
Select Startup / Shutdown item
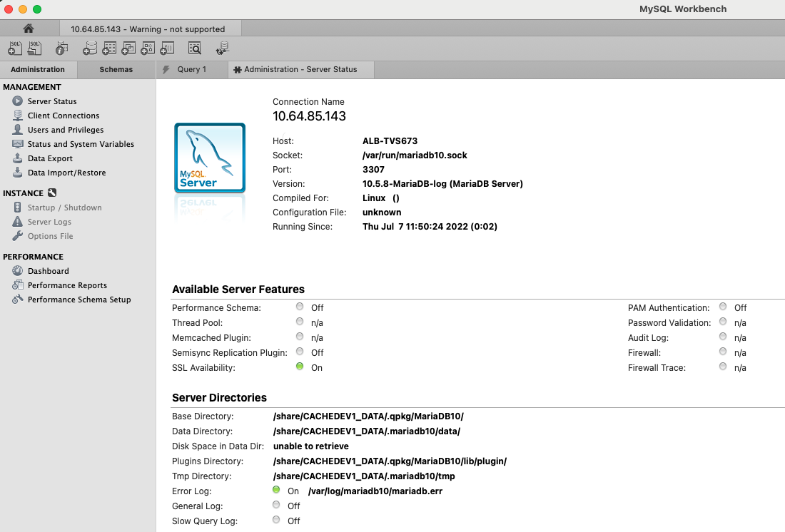[64, 208]
